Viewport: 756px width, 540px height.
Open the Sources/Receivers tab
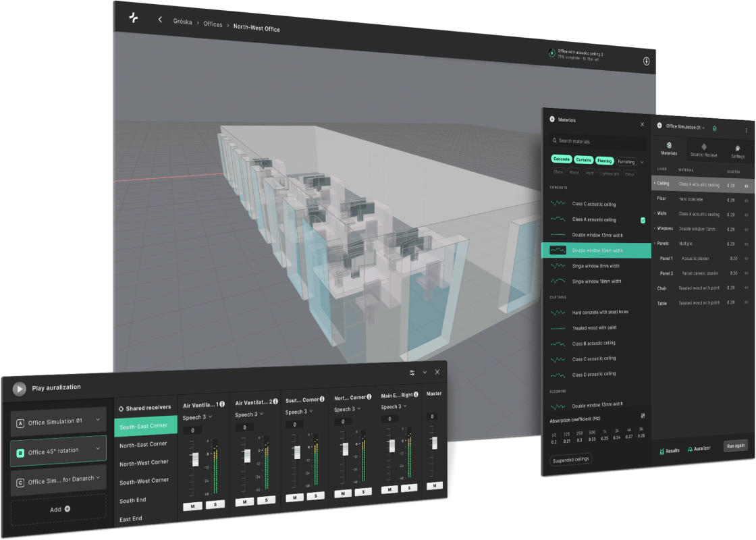click(703, 151)
